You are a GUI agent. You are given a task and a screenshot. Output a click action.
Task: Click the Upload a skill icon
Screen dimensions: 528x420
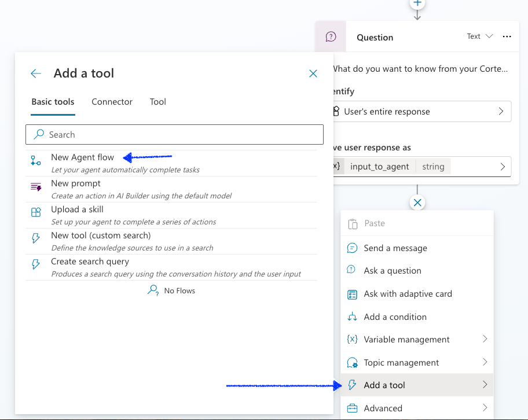click(36, 212)
